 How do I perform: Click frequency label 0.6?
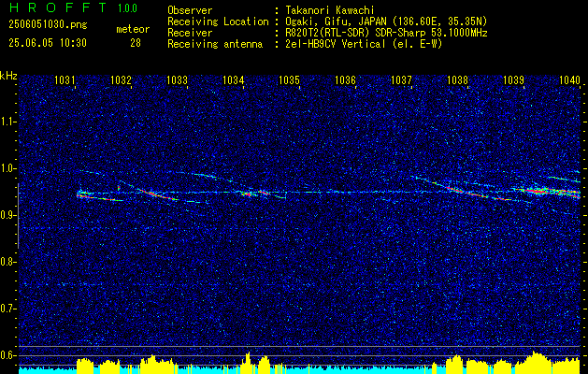coord(7,355)
